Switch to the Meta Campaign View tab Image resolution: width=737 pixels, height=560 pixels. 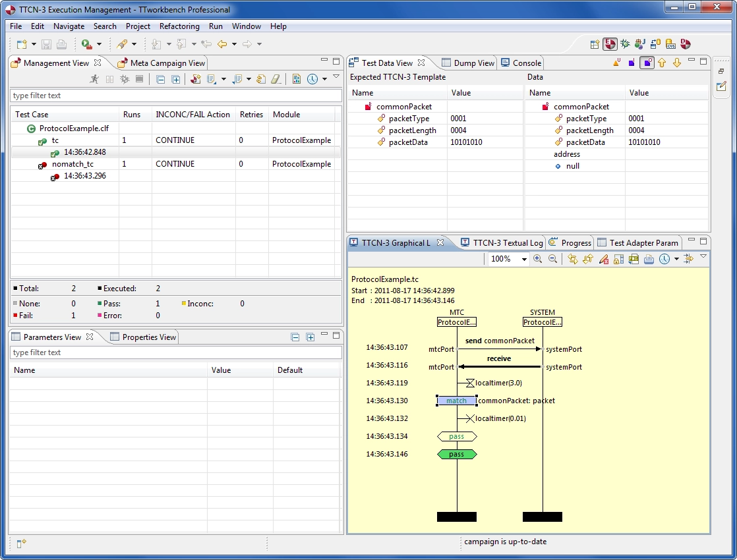167,63
